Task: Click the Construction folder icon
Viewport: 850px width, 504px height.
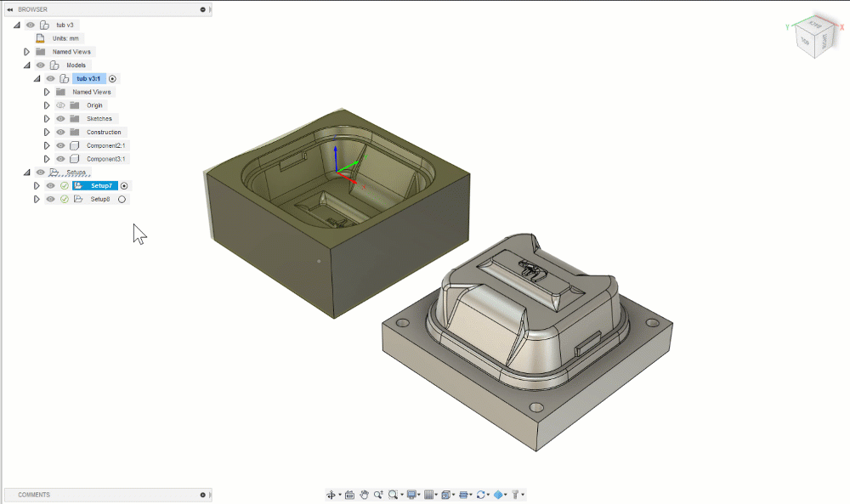Action: point(75,133)
